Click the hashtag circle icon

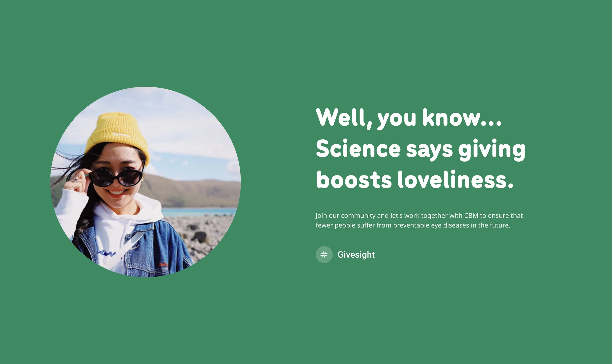(x=324, y=255)
